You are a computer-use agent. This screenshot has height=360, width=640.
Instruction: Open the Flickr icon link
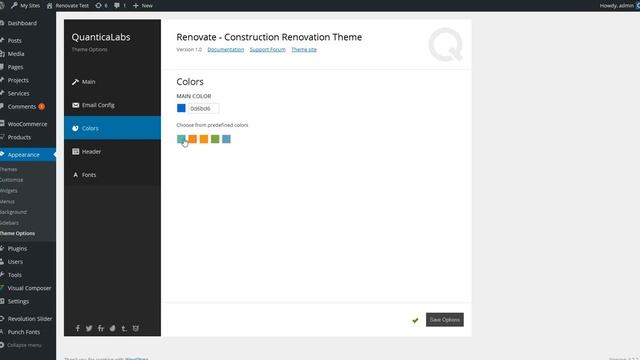pyautogui.click(x=101, y=328)
